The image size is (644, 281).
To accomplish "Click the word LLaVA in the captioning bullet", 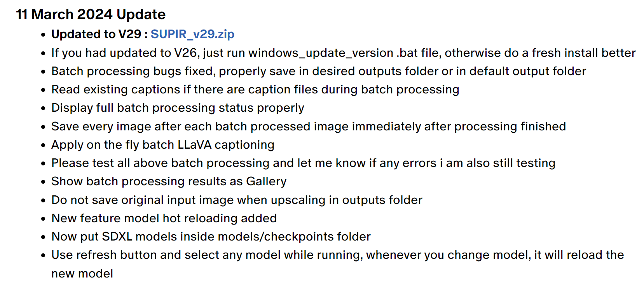I will (194, 145).
